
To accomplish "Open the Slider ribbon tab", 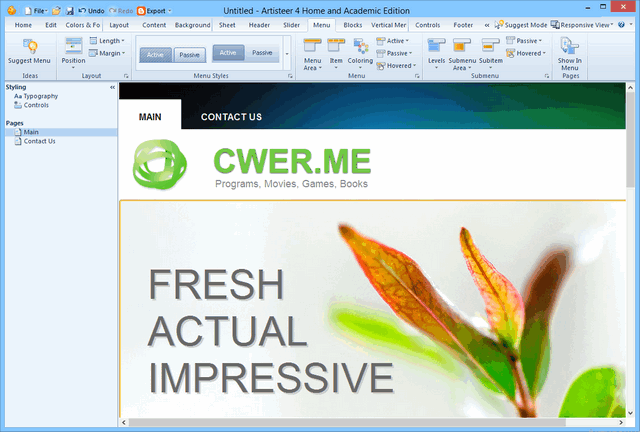I will click(291, 25).
